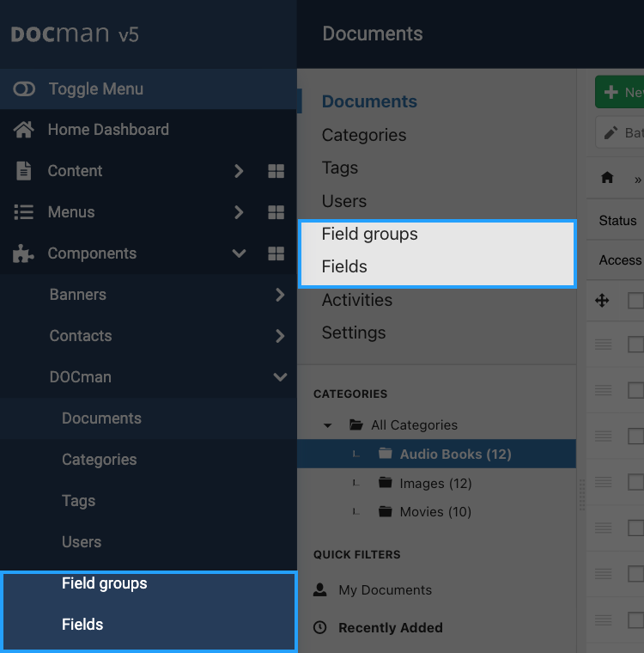Click the Movies folder icon
The width and height of the screenshot is (644, 653).
(385, 511)
